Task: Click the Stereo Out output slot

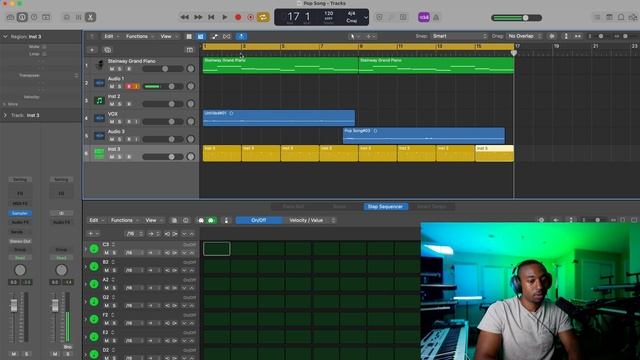Action: 20,241
